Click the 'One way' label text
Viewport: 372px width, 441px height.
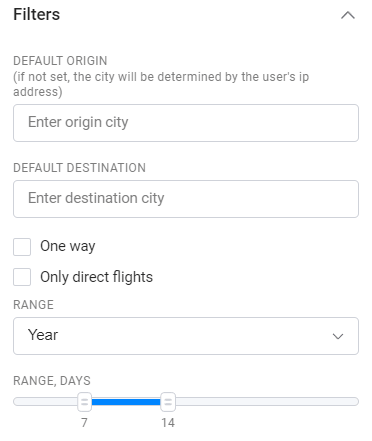coord(68,246)
